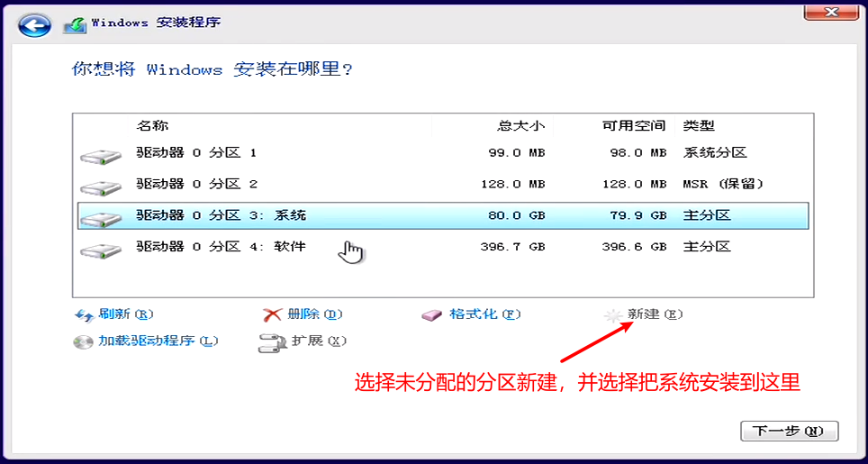868x464 pixels.
Task: Click free space 396.6 GB cell
Action: pyautogui.click(x=634, y=247)
